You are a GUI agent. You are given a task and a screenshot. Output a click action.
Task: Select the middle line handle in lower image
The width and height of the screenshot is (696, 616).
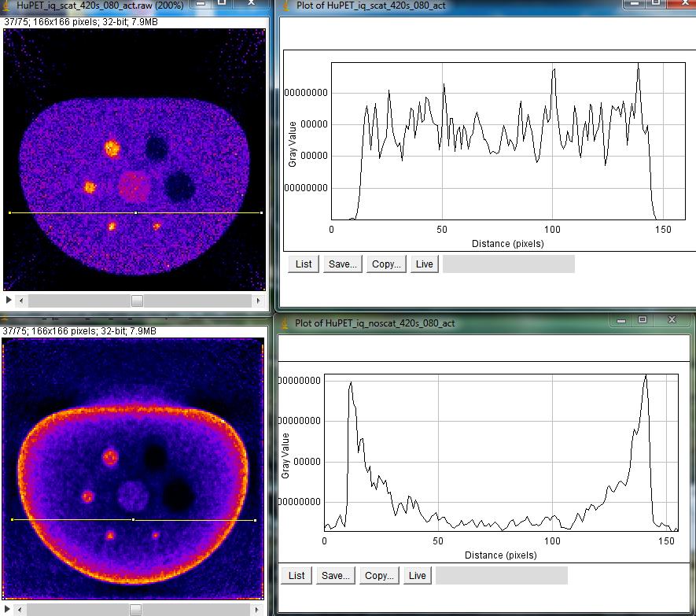point(134,519)
